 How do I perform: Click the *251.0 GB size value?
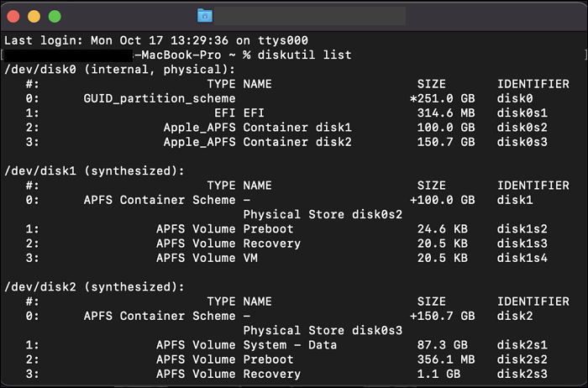point(441,98)
